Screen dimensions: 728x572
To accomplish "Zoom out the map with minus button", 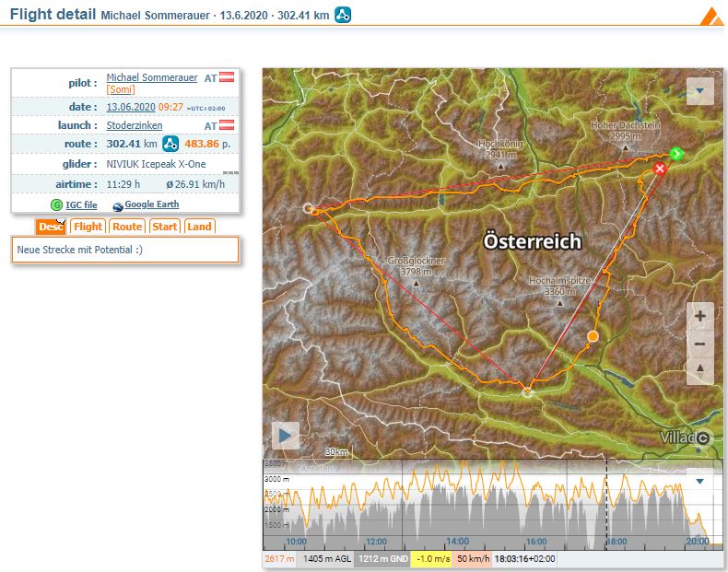I will [699, 344].
